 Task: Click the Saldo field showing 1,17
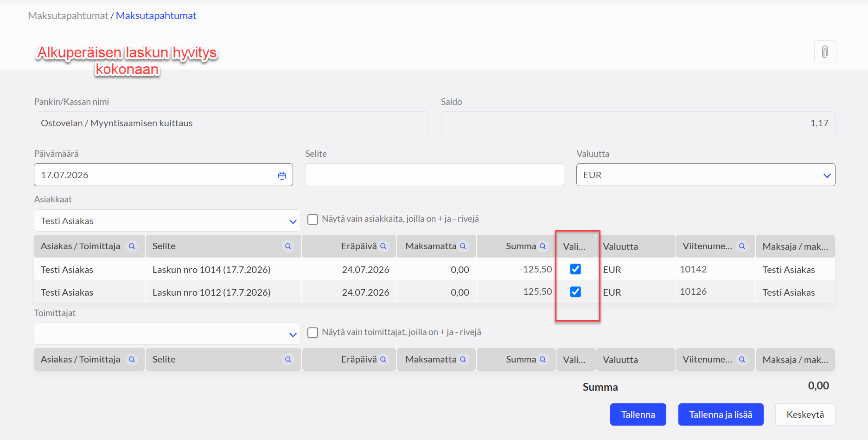pyautogui.click(x=638, y=123)
